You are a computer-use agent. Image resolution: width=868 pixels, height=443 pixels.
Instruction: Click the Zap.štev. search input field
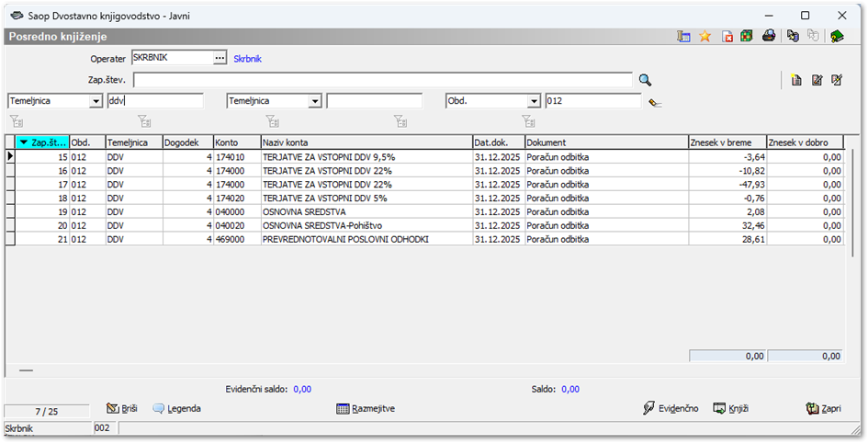coord(382,80)
